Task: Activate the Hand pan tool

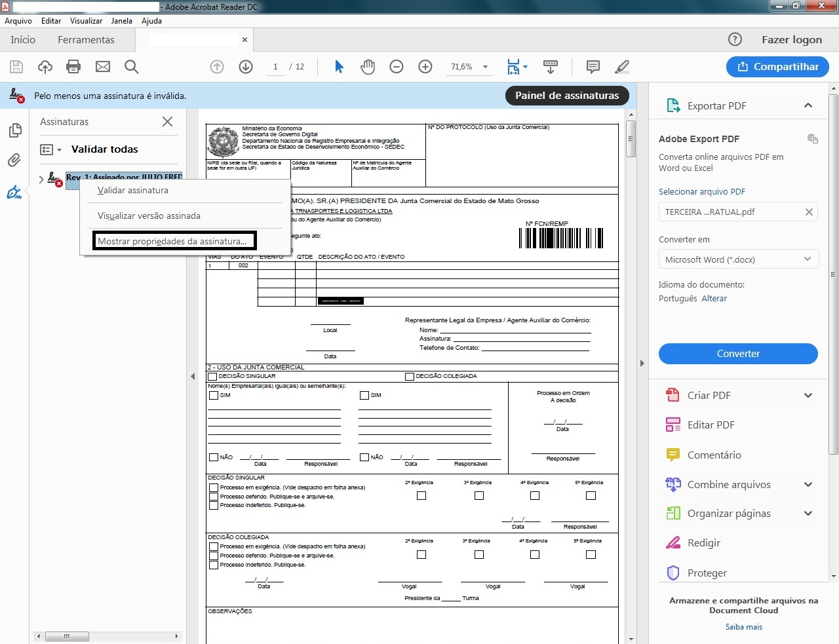Action: tap(368, 67)
